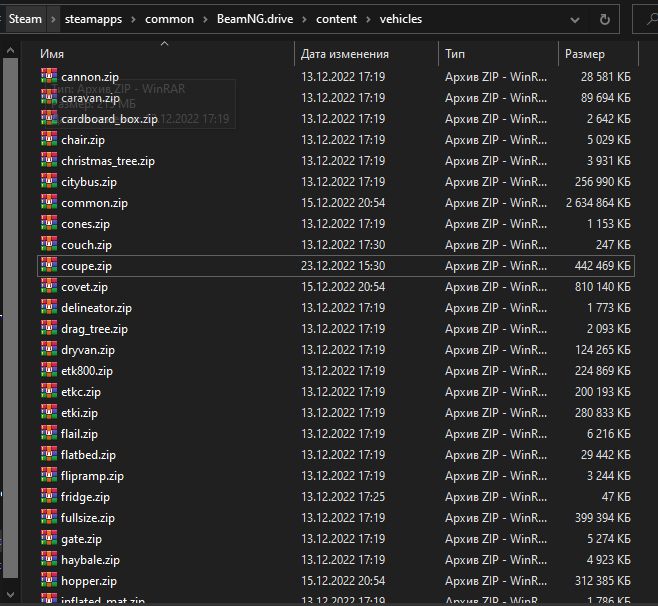658x606 pixels.
Task: Select the christmas_tree.zip file name
Action: [x=108, y=161]
